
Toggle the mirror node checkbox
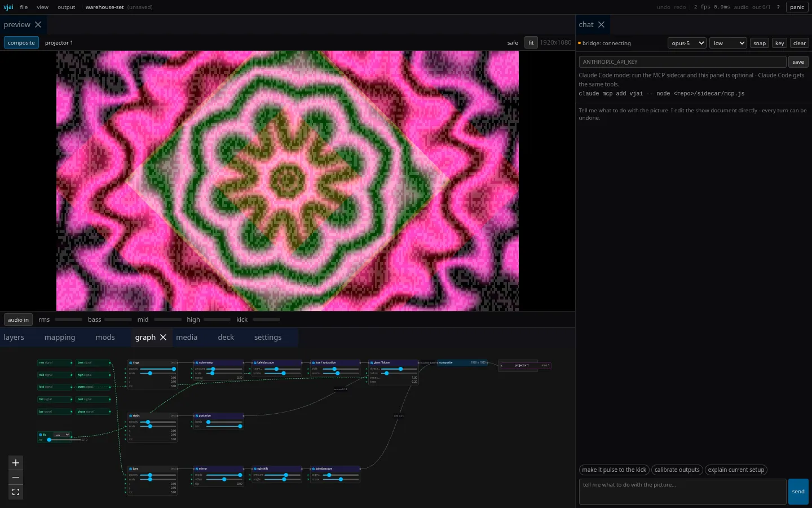point(197,469)
